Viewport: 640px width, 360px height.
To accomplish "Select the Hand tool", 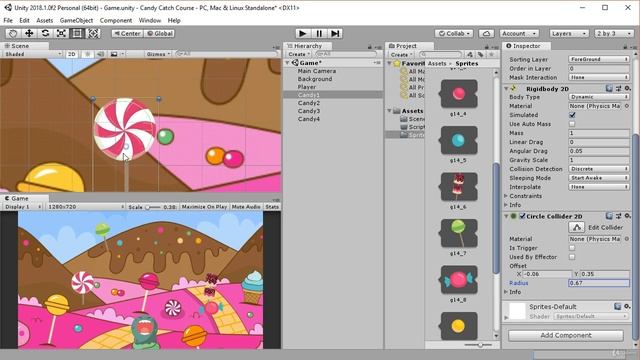I will tap(13, 33).
